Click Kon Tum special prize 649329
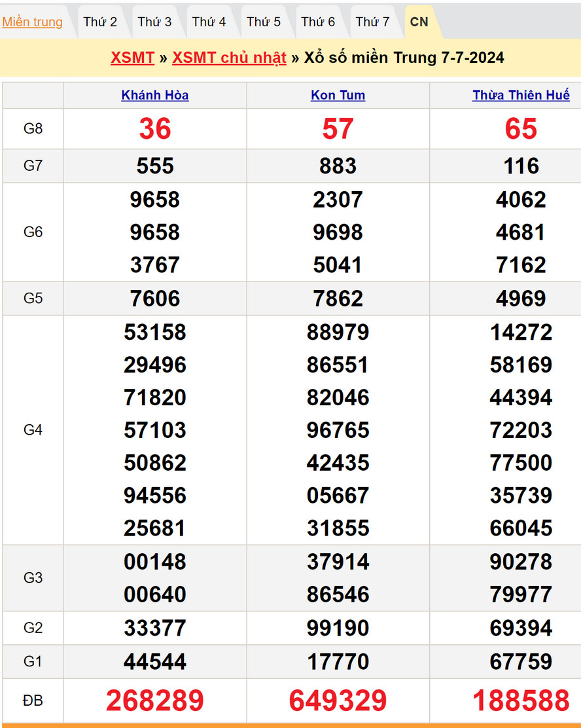Screen dimensions: 581x728 point(338,701)
